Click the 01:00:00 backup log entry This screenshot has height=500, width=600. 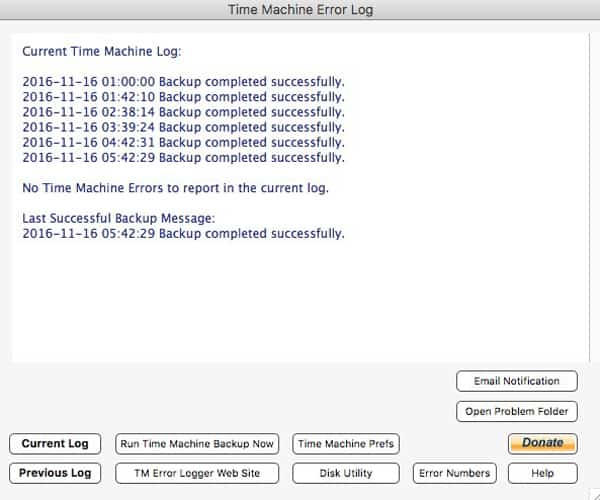(x=183, y=82)
